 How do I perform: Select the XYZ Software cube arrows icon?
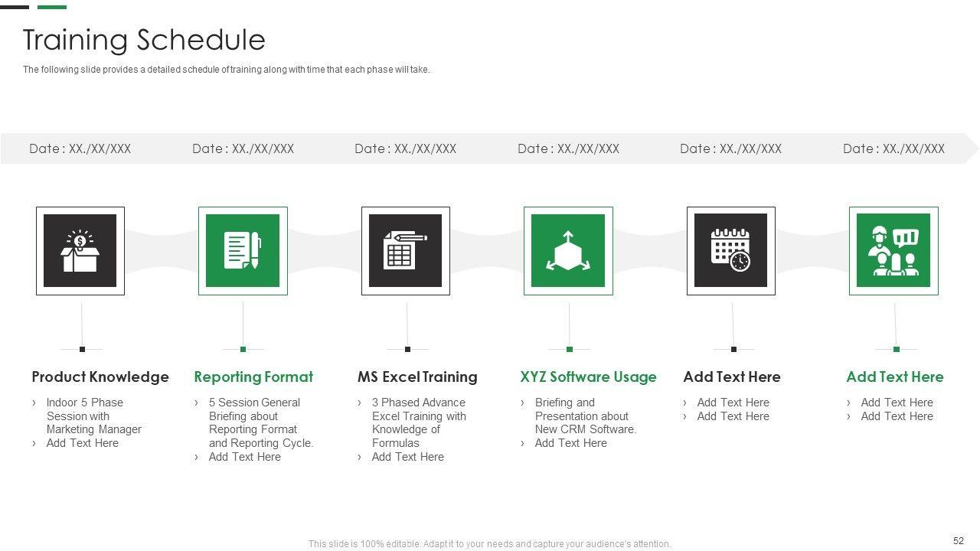pos(568,251)
